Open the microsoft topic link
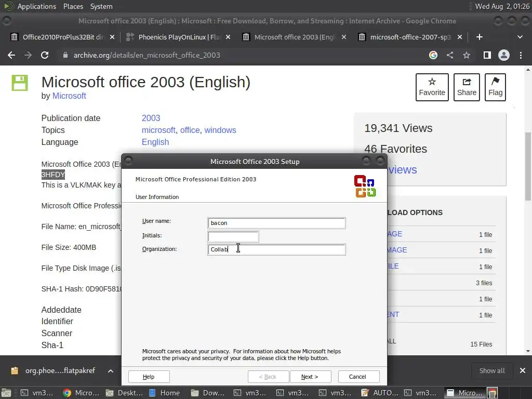This screenshot has width=532, height=399. (x=158, y=130)
